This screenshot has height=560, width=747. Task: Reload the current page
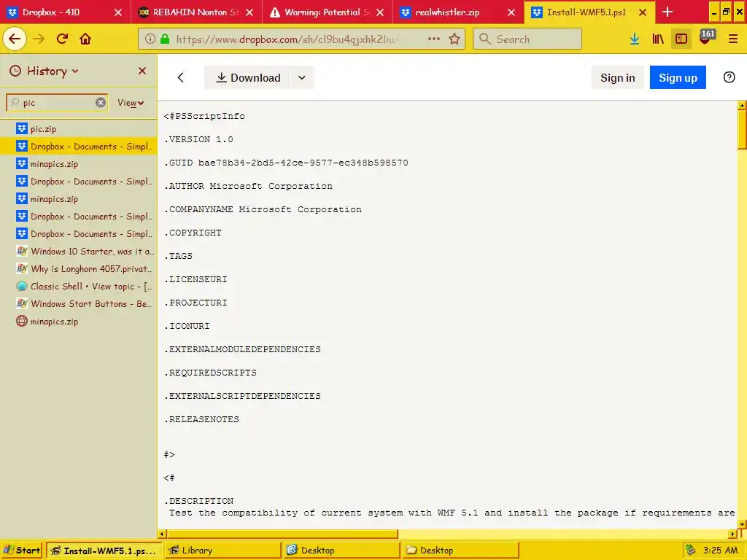click(x=62, y=39)
